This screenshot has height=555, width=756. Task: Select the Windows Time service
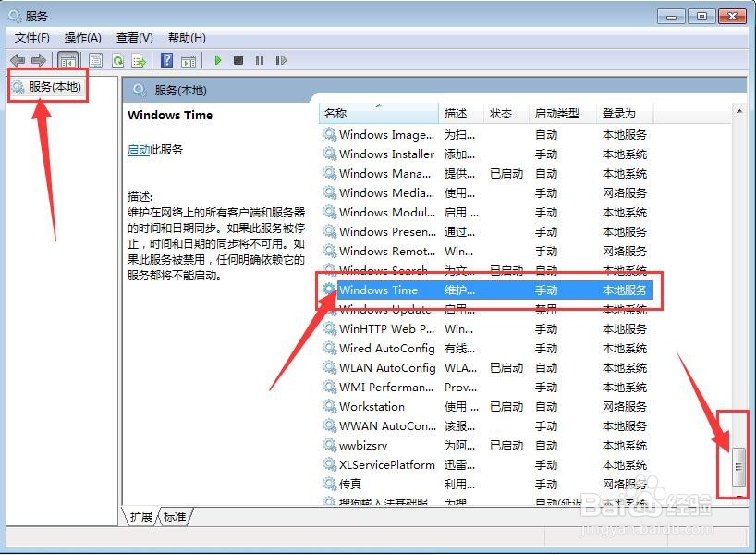click(486, 290)
